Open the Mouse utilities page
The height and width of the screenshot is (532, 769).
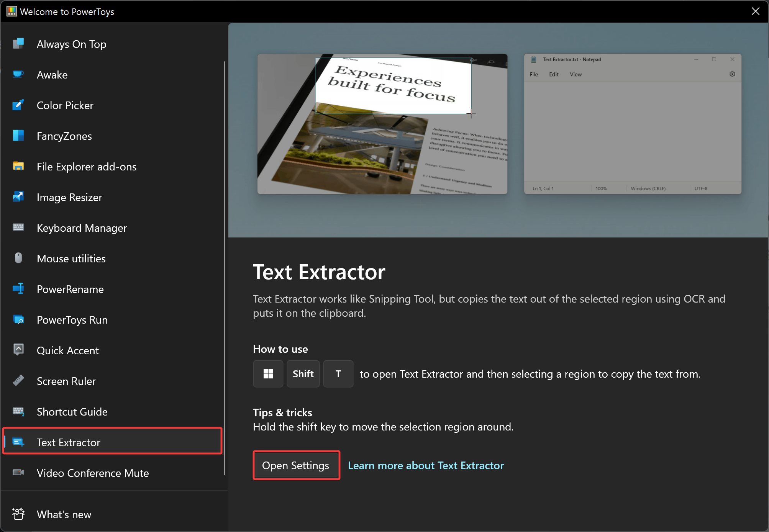click(x=112, y=259)
